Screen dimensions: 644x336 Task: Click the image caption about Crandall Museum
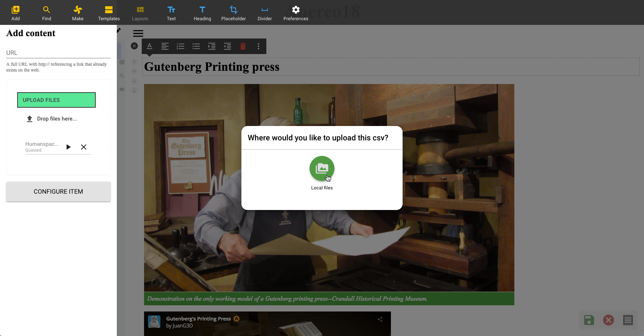(x=329, y=299)
